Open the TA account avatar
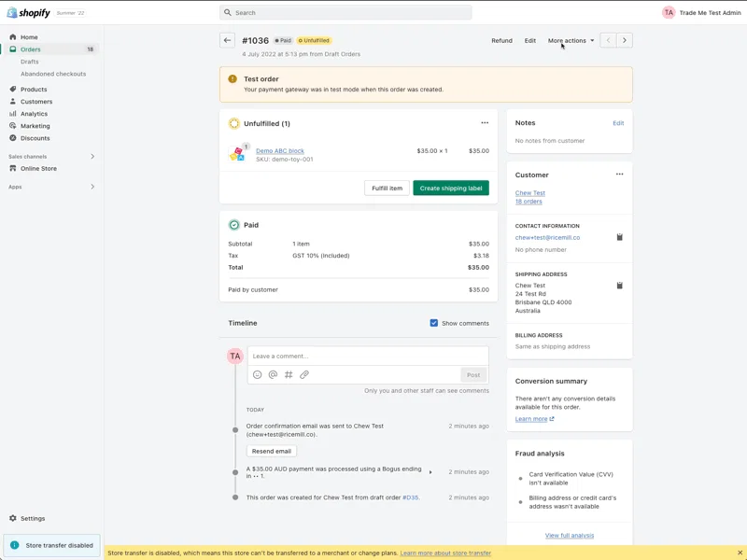This screenshot has width=747, height=560. (669, 13)
